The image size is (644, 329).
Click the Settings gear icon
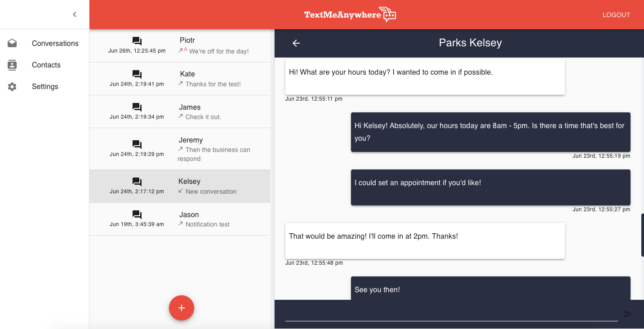[x=12, y=86]
